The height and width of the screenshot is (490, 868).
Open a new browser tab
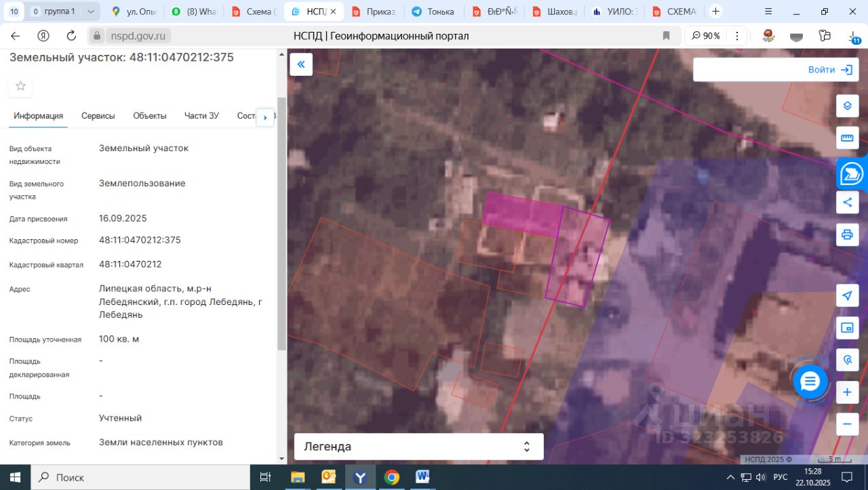(x=715, y=12)
